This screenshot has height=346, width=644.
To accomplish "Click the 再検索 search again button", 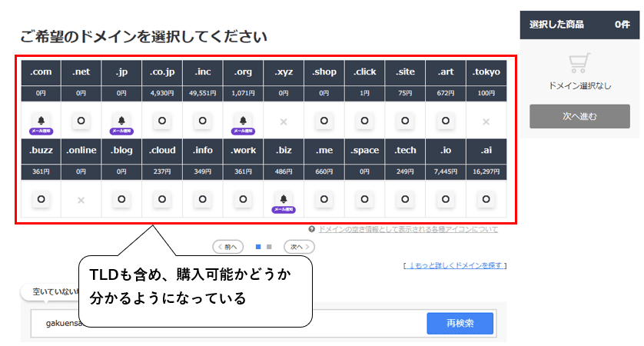I will [460, 324].
